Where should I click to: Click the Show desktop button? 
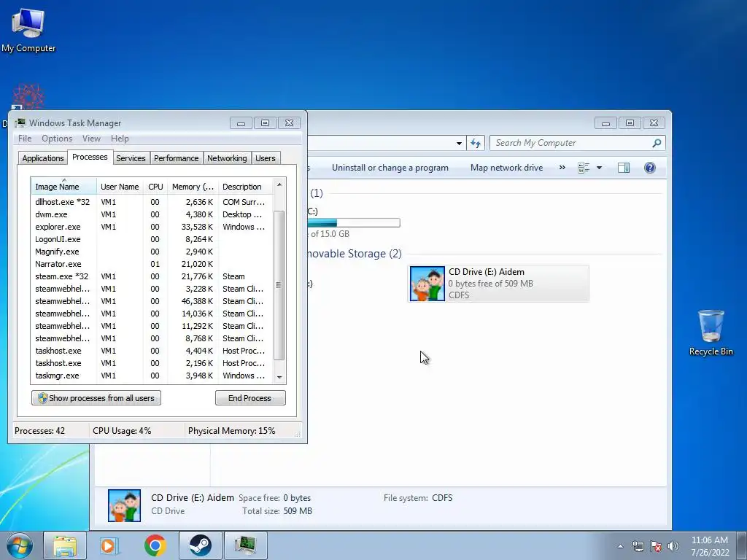742,546
